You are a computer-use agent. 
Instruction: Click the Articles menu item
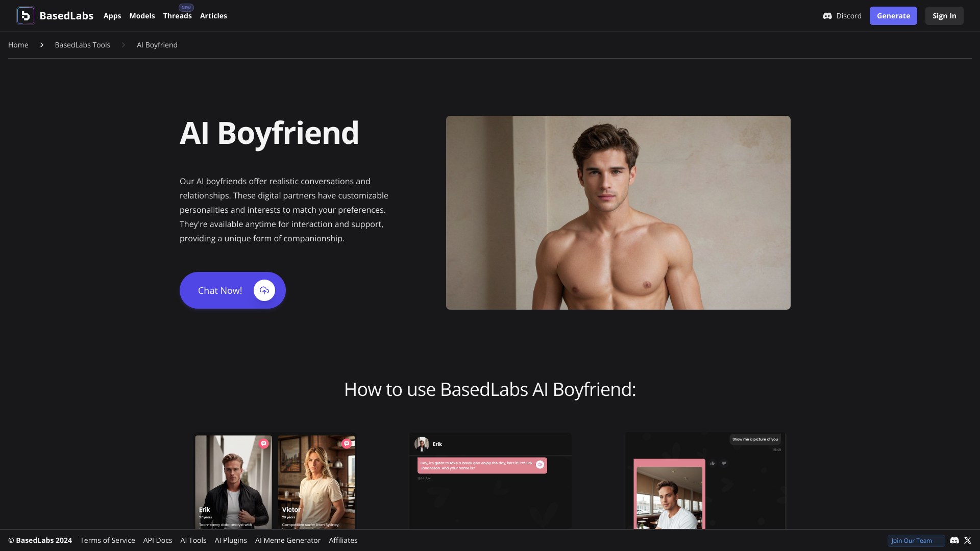click(x=213, y=15)
